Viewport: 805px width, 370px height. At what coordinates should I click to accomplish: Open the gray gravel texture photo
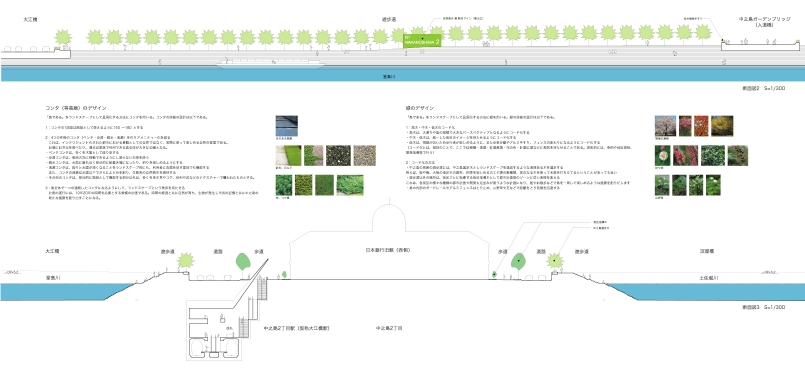pos(364,155)
